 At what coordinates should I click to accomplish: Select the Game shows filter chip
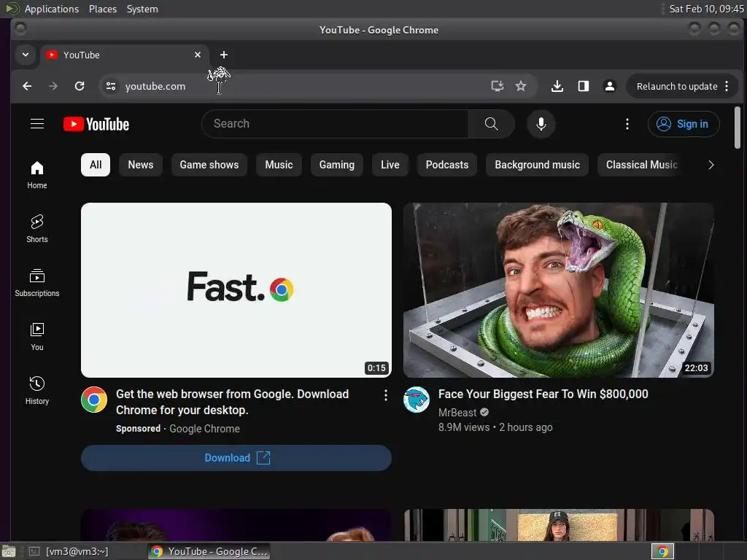[x=209, y=165]
